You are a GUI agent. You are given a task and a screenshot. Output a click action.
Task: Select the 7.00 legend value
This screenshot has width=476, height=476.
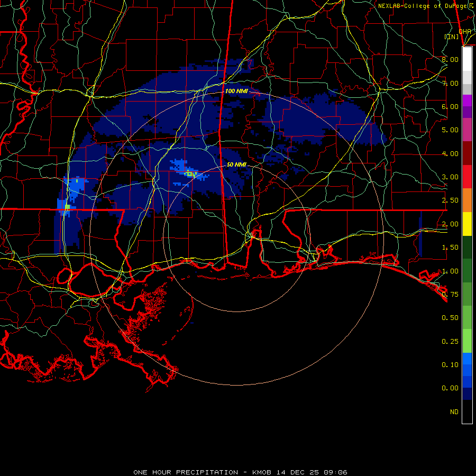click(450, 83)
